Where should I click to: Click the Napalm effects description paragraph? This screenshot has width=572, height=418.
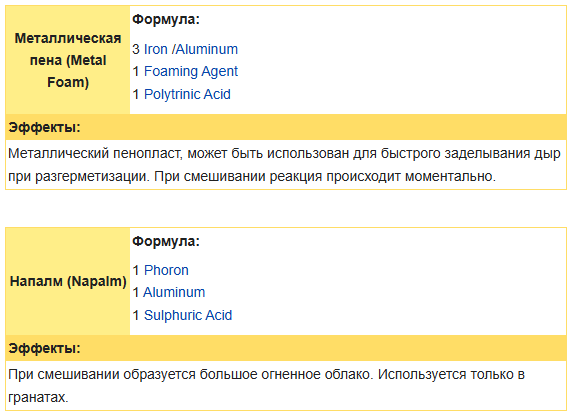[286, 386]
